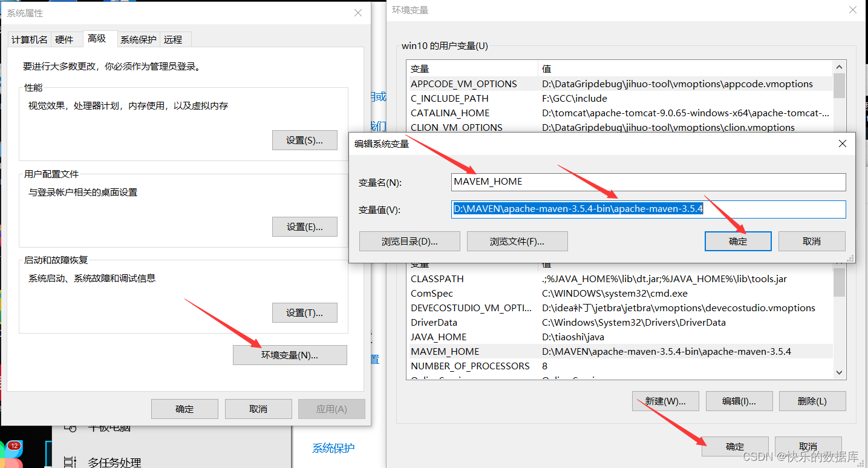
Task: Click 浏览目录(D)... button
Action: tap(410, 241)
